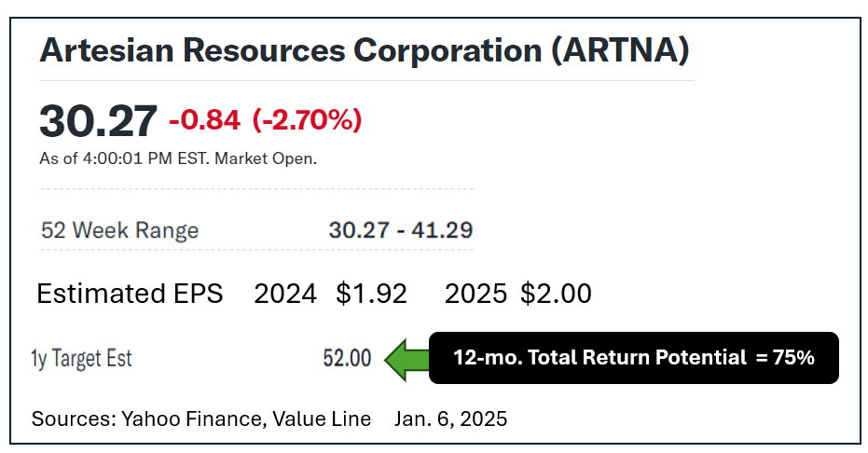The image size is (868, 453).
Task: Select the (-2.70%) percent change
Action: coord(307,120)
